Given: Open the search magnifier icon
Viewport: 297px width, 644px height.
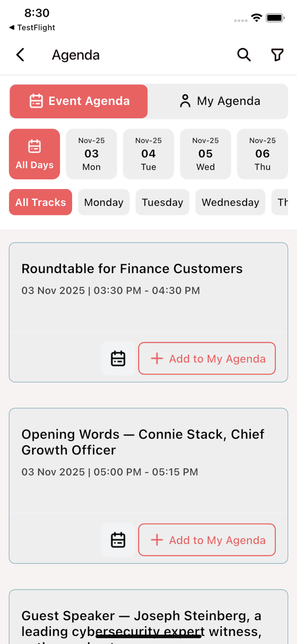Looking at the screenshot, I should coord(244,55).
